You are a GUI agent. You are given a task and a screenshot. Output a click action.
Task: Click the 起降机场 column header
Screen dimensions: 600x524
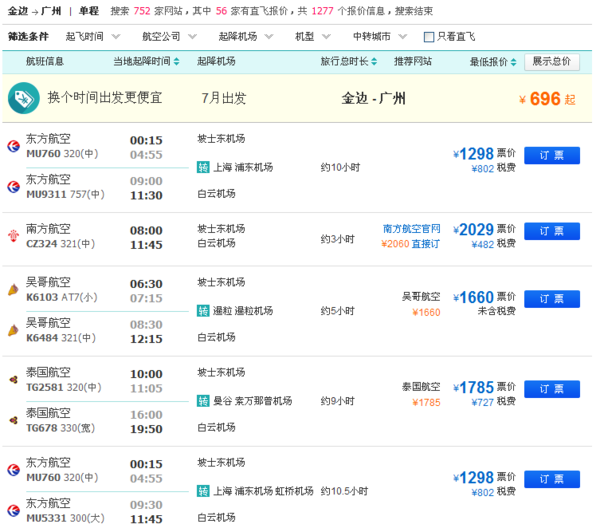pyautogui.click(x=216, y=61)
